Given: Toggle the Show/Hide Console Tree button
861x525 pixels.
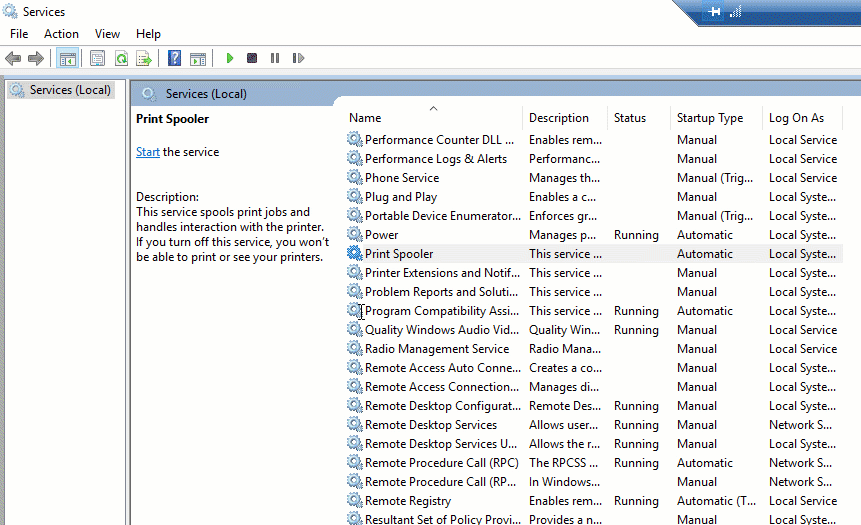Looking at the screenshot, I should pos(67,59).
